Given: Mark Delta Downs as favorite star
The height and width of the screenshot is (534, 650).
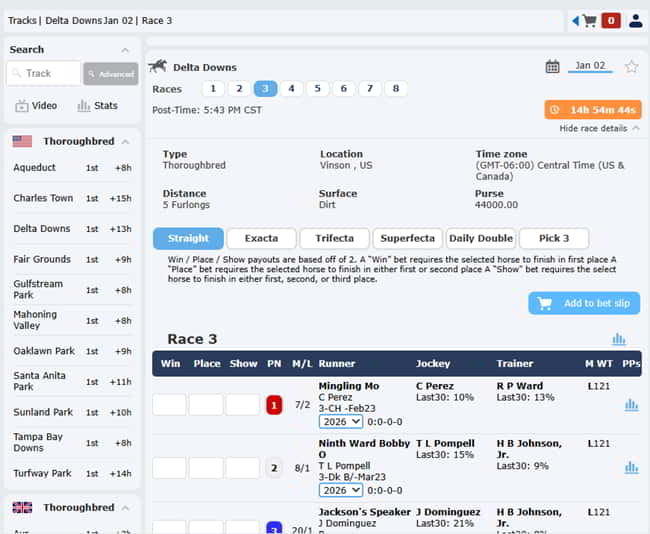Looking at the screenshot, I should [x=631, y=66].
